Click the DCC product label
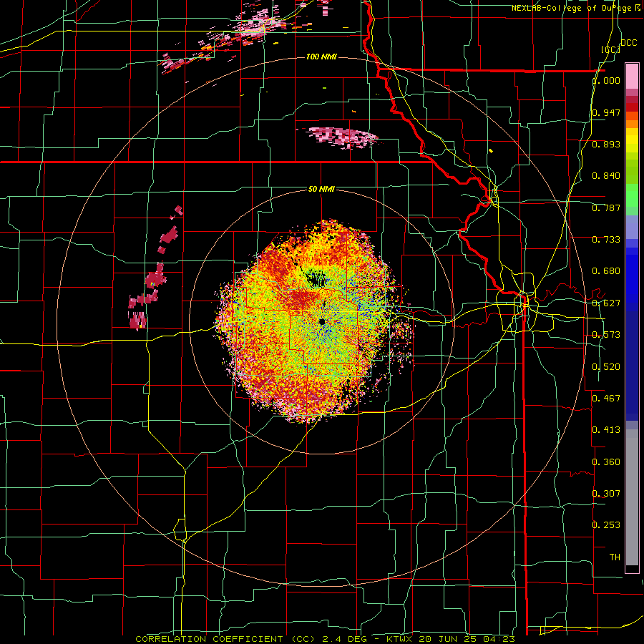 point(628,43)
